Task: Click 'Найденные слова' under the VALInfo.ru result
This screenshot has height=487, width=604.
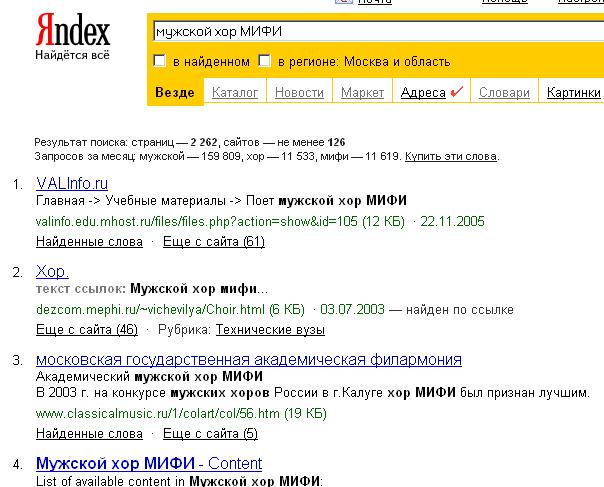Action: pyautogui.click(x=89, y=242)
